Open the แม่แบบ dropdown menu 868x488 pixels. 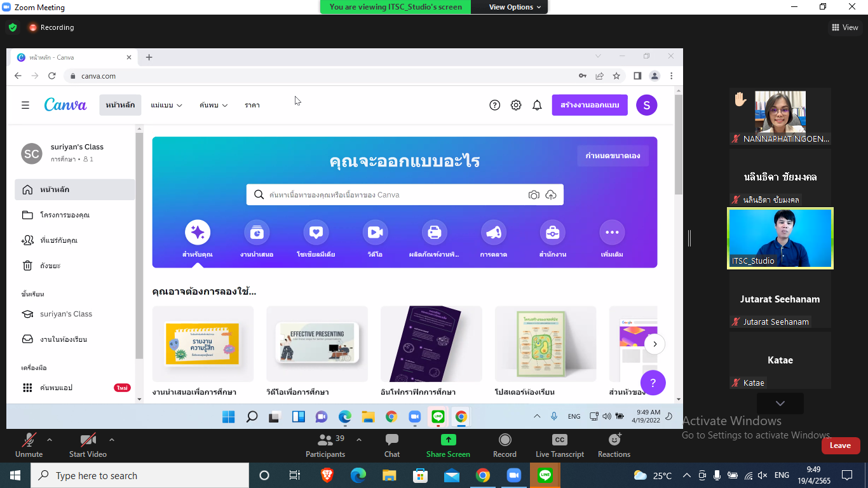[x=166, y=105]
